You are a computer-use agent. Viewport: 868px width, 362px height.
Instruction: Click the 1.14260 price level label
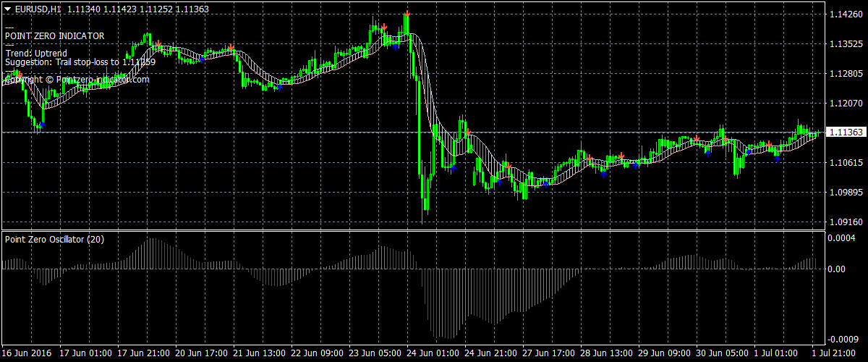pyautogui.click(x=845, y=14)
